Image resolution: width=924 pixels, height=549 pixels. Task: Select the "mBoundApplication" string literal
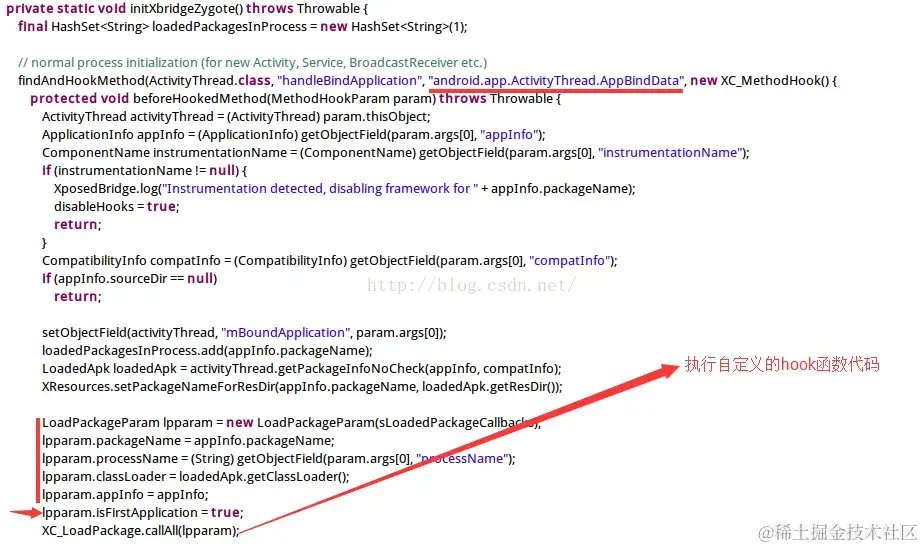pos(285,333)
